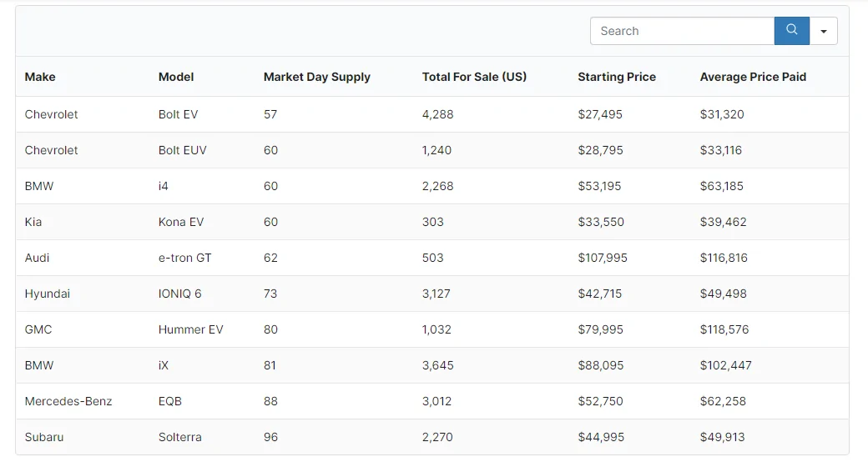Click the $118,576 average price paid
Viewport: 868px width, 462px height.
[724, 329]
